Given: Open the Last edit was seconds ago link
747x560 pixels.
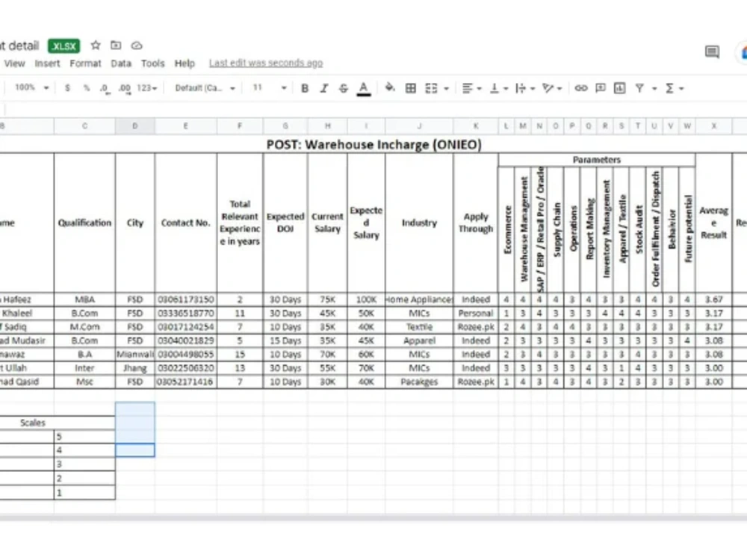Looking at the screenshot, I should pos(266,63).
